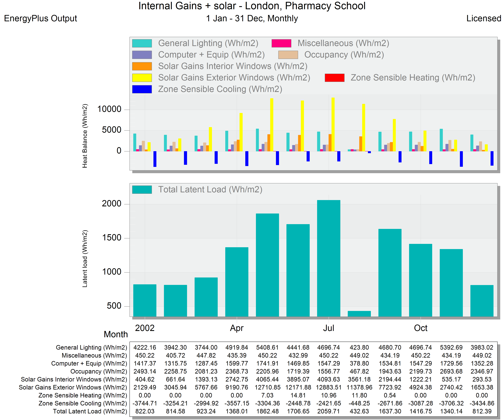This screenshot has height=420, width=504.
Task: Click the 'Heat Balance (Wh/m2)' axis title
Action: coord(85,136)
